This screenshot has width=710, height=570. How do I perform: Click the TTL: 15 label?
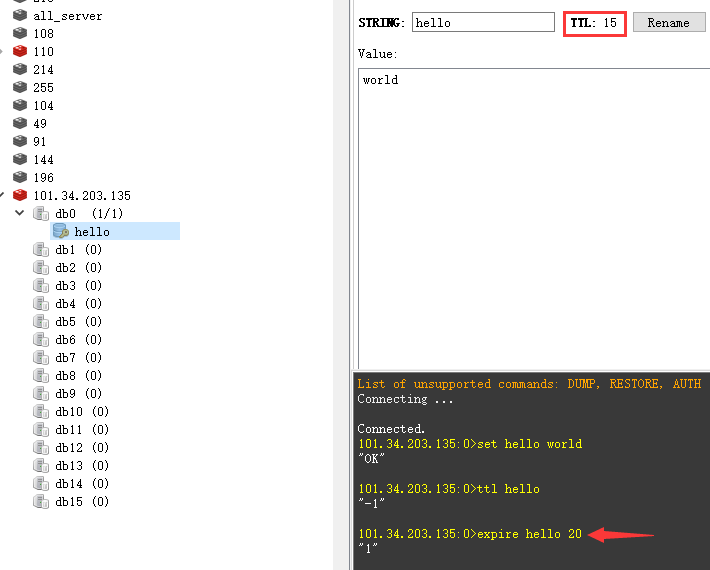pyautogui.click(x=594, y=22)
